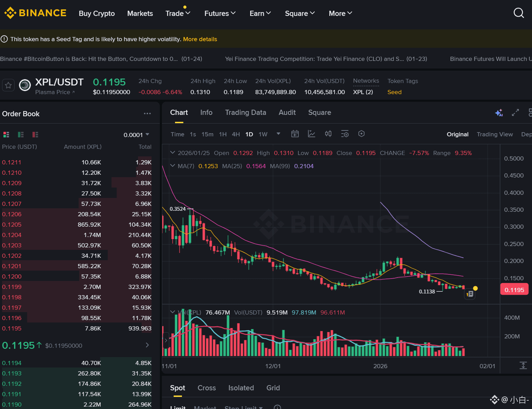This screenshot has height=409, width=532.
Task: Collapse the MA indicator row chevron
Action: pos(173,166)
